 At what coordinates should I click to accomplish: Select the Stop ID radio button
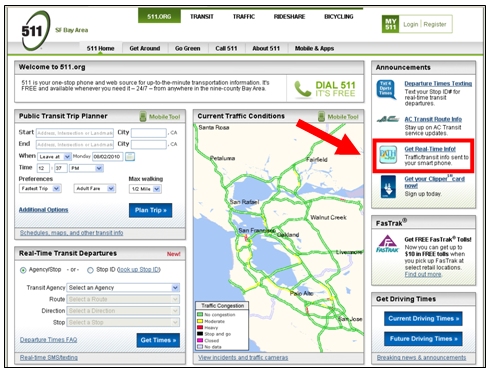coord(90,270)
